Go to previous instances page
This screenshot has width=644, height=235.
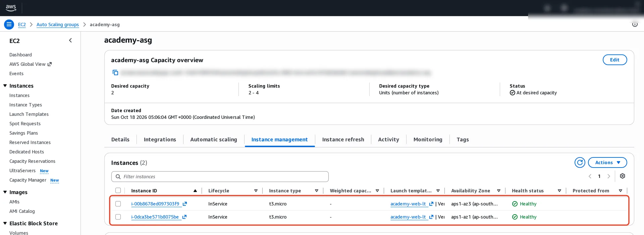[x=590, y=176]
